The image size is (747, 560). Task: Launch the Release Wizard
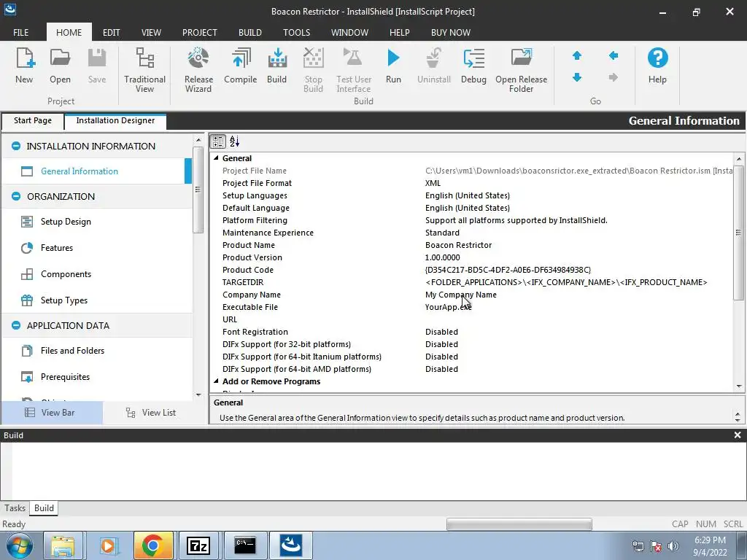pos(198,70)
